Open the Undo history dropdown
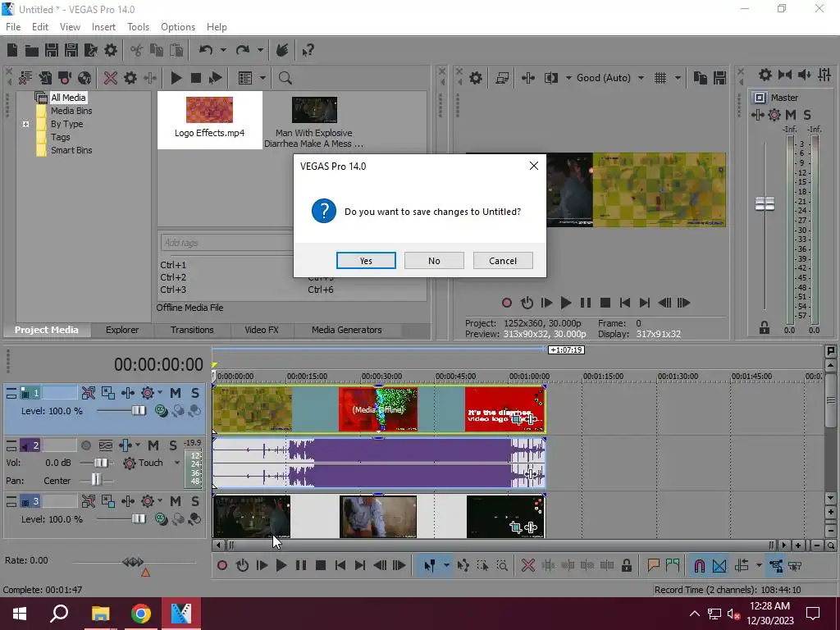Screen dimensions: 840x630 (223, 50)
